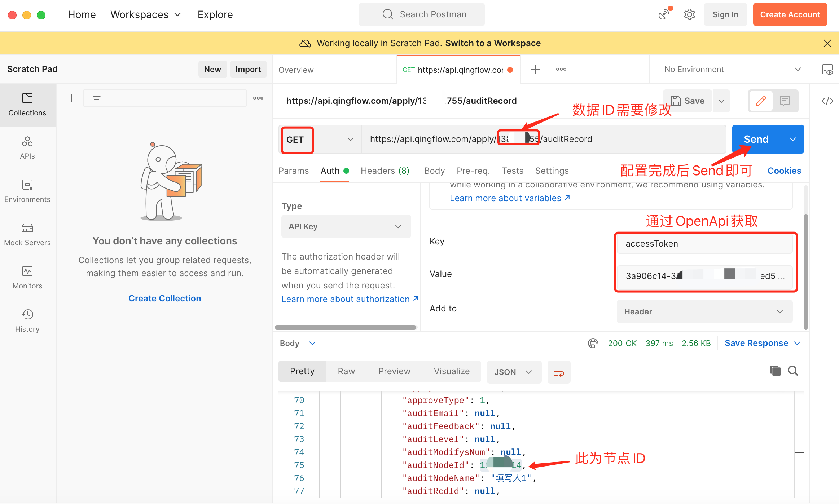
Task: Click the New button
Action: 212,69
